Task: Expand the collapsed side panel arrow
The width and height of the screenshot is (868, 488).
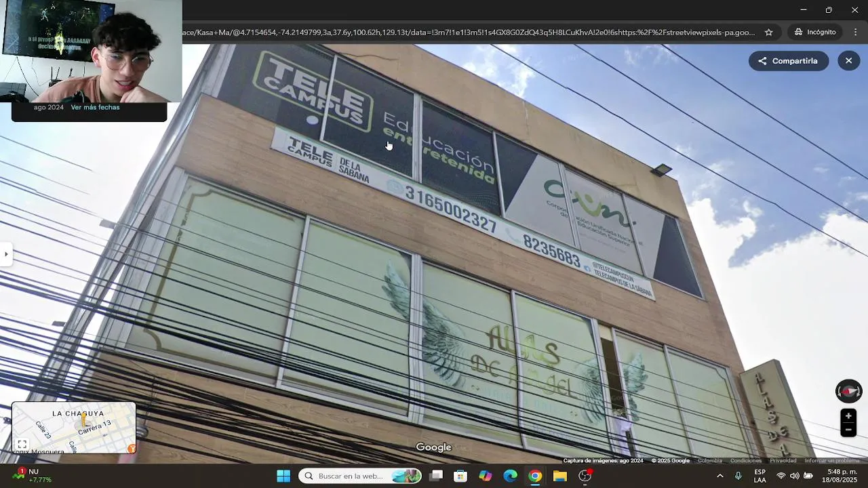Action: tap(6, 254)
